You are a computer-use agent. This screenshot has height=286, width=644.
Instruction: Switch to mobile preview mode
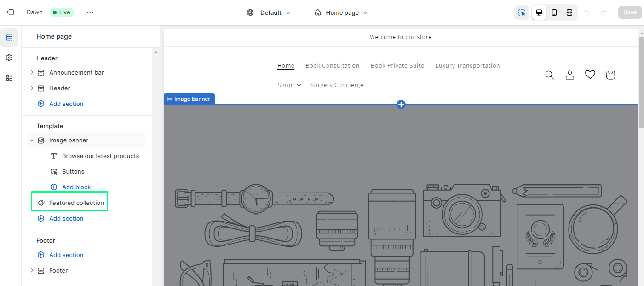[x=554, y=12]
